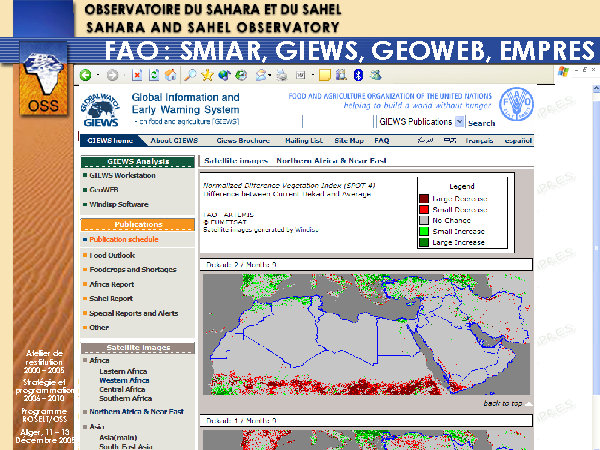
Task: Click the Edit with Word icon
Action: [x=300, y=75]
